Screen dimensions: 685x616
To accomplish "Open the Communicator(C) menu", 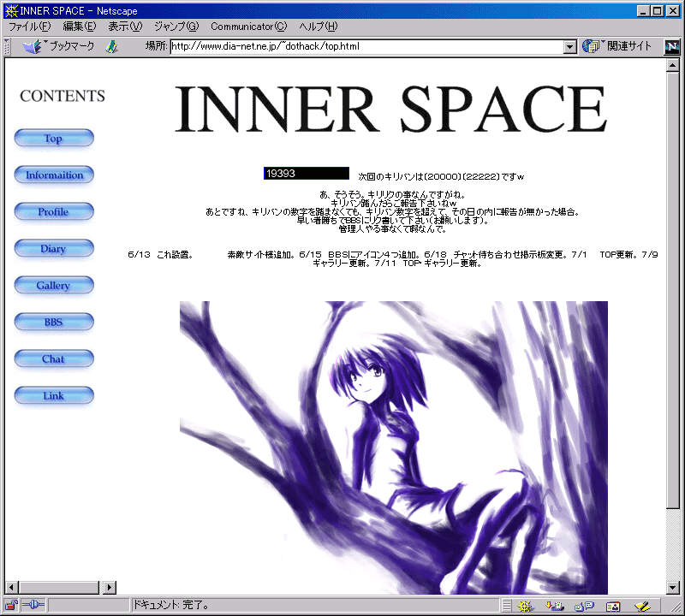I will click(248, 27).
